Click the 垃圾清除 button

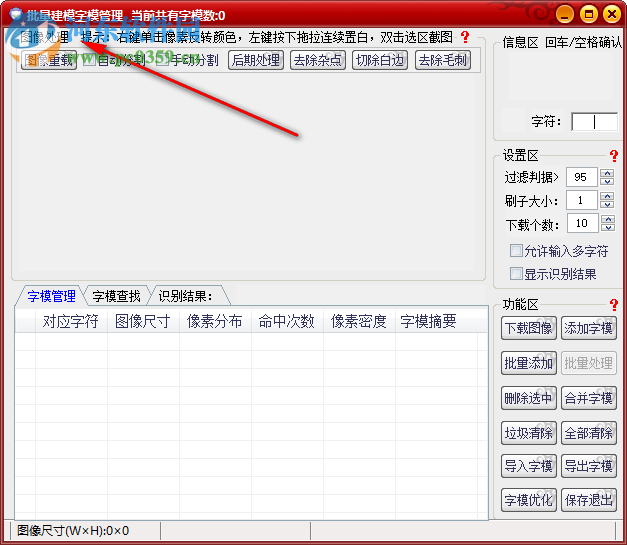pos(529,433)
